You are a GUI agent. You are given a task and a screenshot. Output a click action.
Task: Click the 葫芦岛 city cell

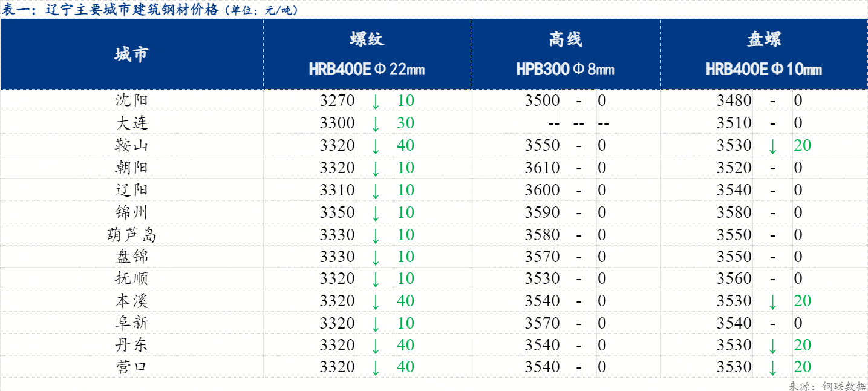(131, 235)
